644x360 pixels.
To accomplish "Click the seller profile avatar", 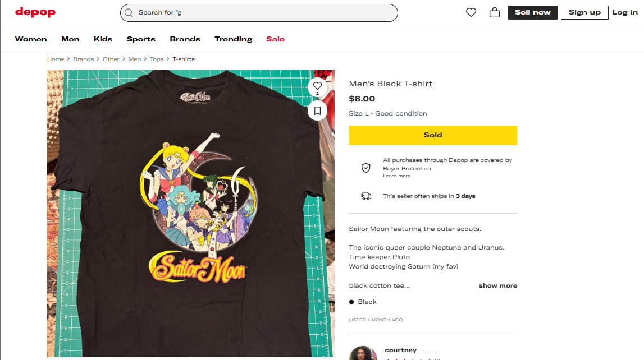I will coord(363,354).
